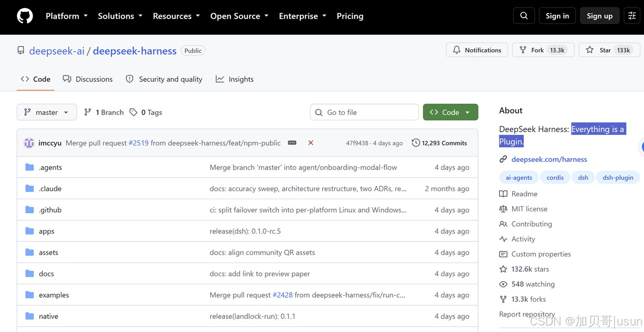
Task: Click the imccyu author name
Action: coord(50,143)
